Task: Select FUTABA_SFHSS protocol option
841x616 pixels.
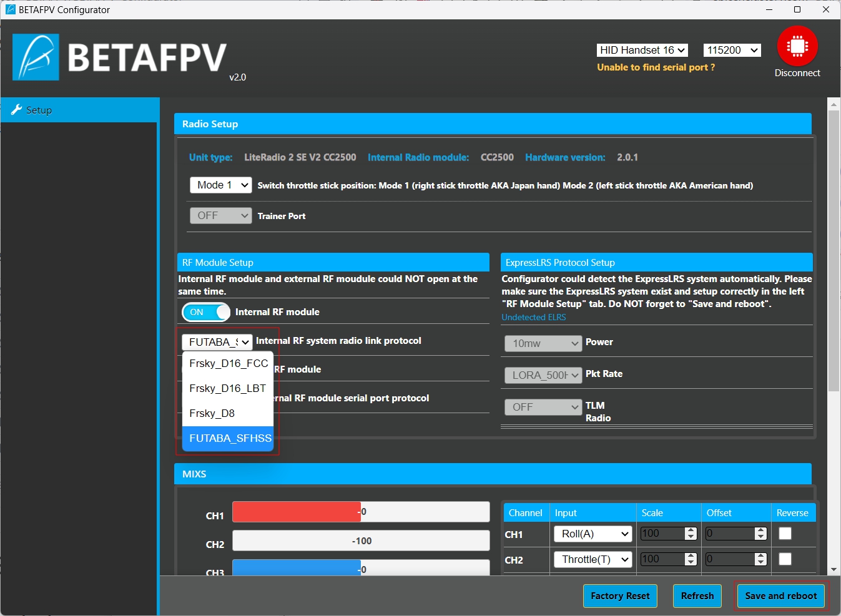Action: (228, 438)
